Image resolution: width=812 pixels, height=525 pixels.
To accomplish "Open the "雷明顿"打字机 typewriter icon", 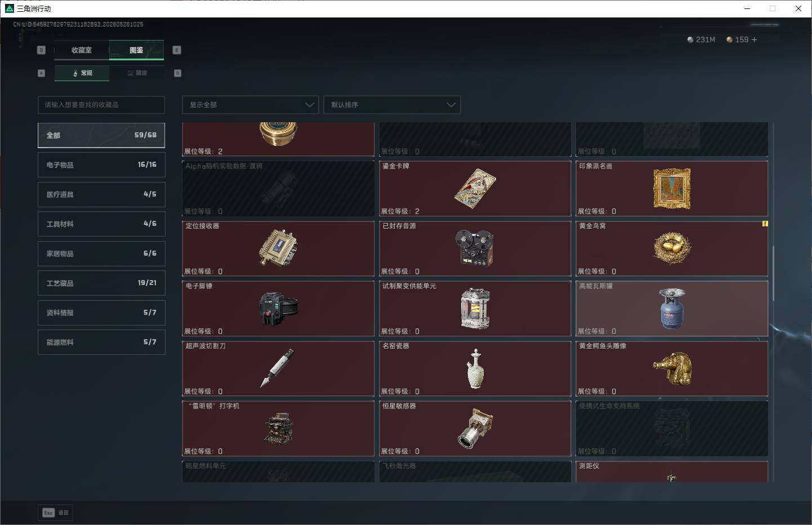I will pyautogui.click(x=279, y=428).
